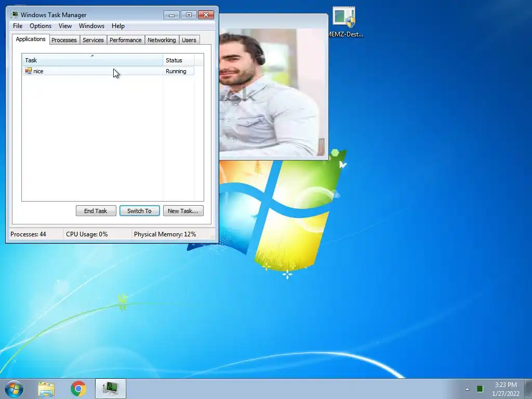Switch to the Networking tab
Image resolution: width=532 pixels, height=399 pixels.
tap(162, 40)
